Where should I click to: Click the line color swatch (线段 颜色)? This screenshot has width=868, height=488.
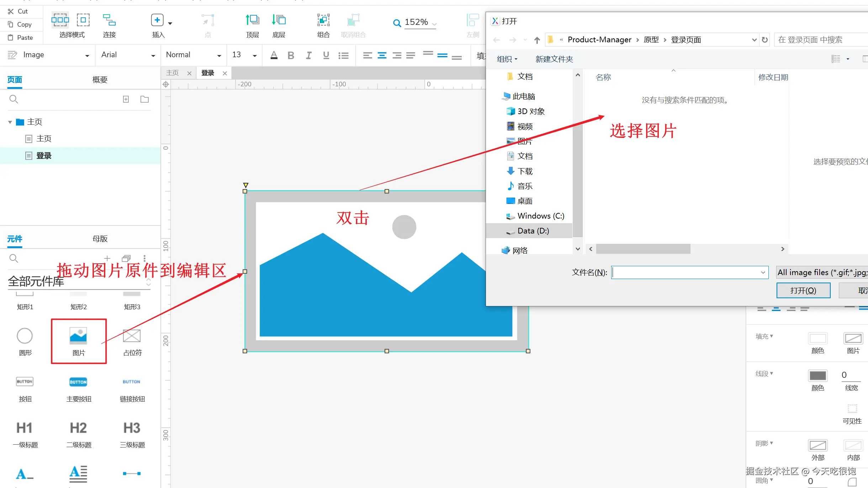817,376
